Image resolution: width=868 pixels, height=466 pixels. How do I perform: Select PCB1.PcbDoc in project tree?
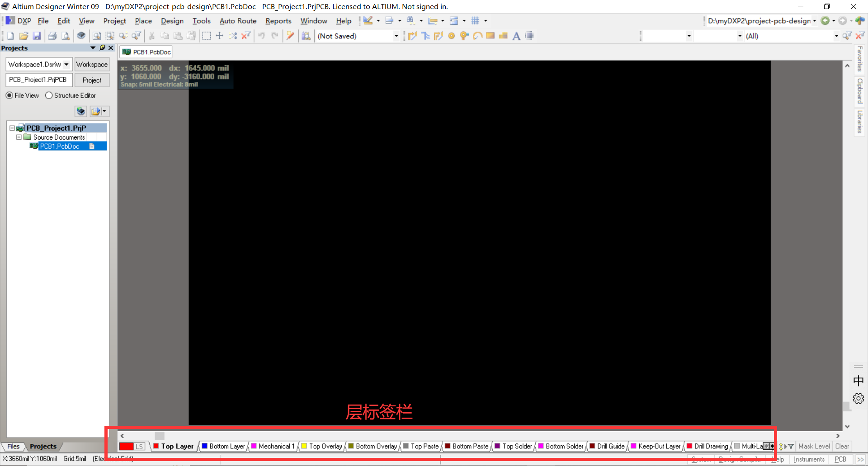pyautogui.click(x=60, y=146)
